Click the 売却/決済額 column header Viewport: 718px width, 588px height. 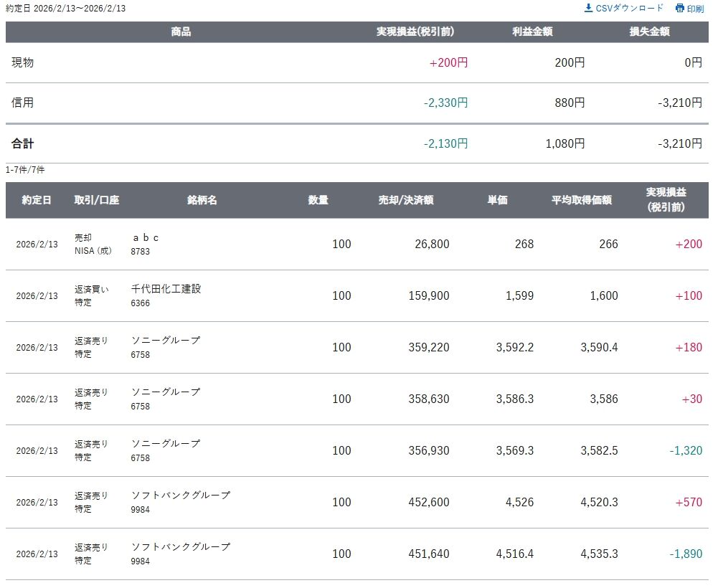coord(406,200)
